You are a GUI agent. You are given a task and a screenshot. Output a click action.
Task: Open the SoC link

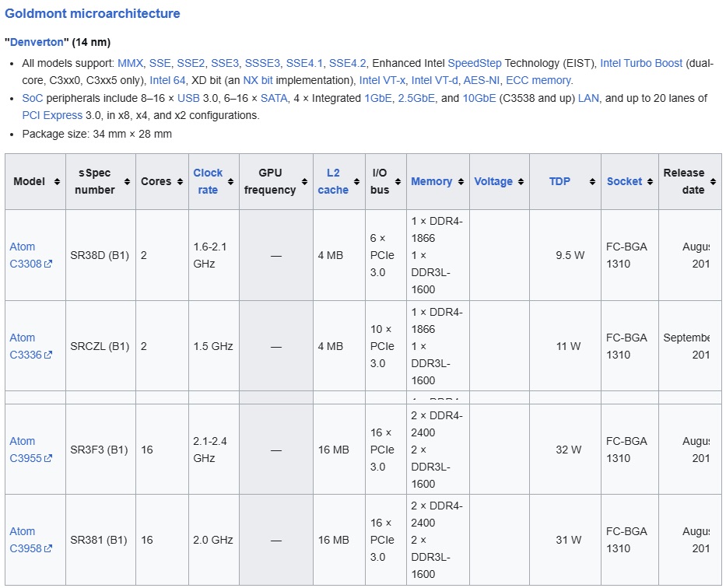(33, 99)
